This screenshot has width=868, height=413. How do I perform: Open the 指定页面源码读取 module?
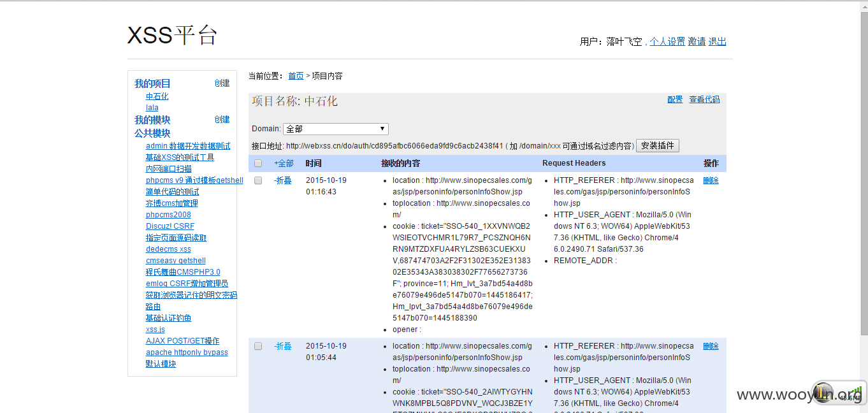coord(176,238)
